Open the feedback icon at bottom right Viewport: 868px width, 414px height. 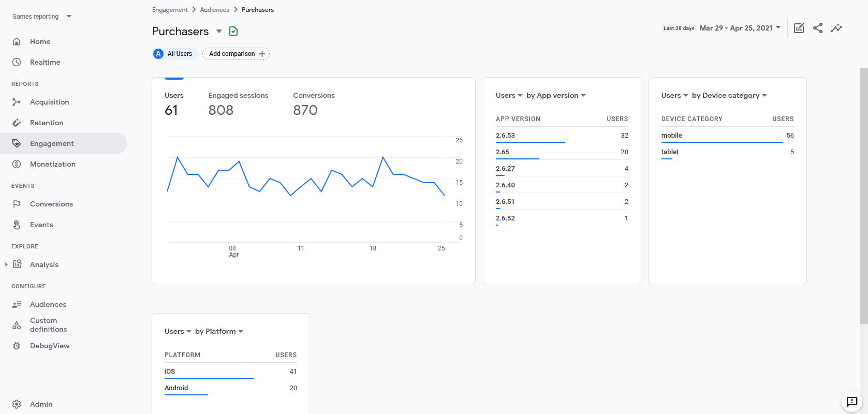851,401
